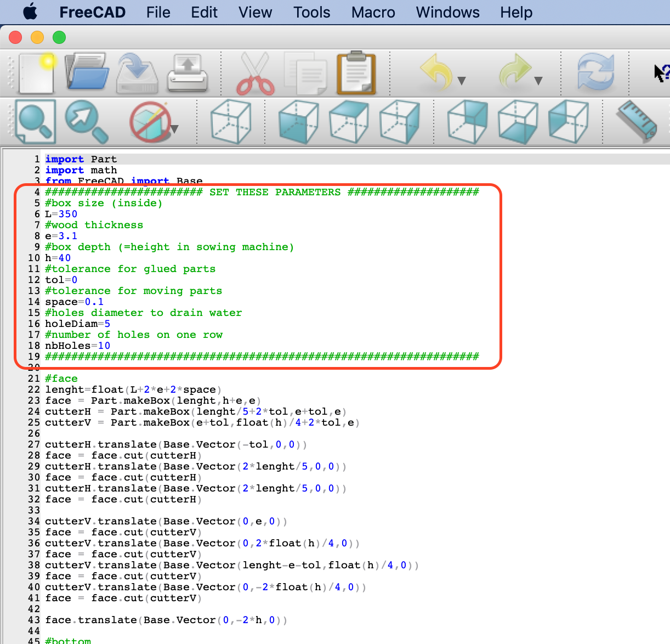Open the Draw style dropdown arrow
Screen dimensions: 670x644
tap(174, 129)
